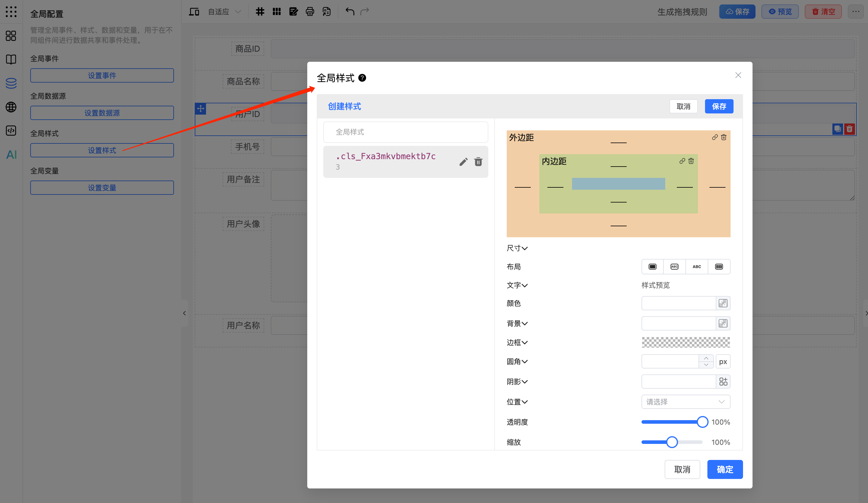Click the link icon in 外边距 box
Image resolution: width=868 pixels, height=503 pixels.
715,137
